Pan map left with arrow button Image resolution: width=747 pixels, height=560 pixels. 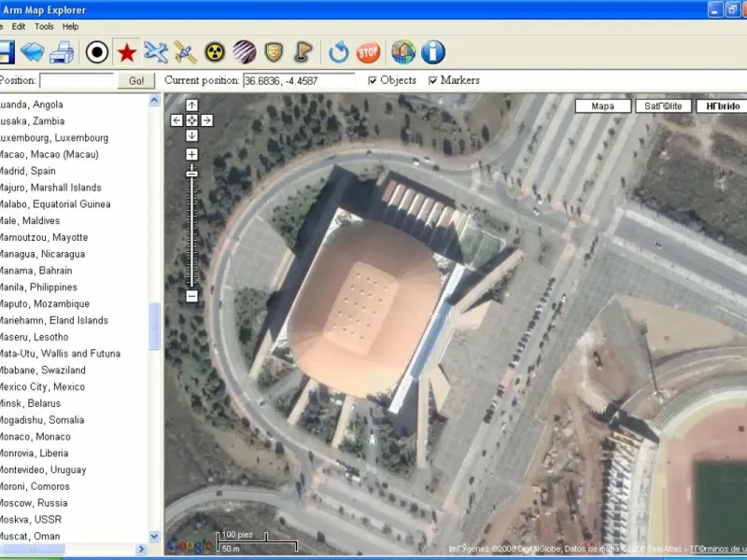tap(176, 120)
